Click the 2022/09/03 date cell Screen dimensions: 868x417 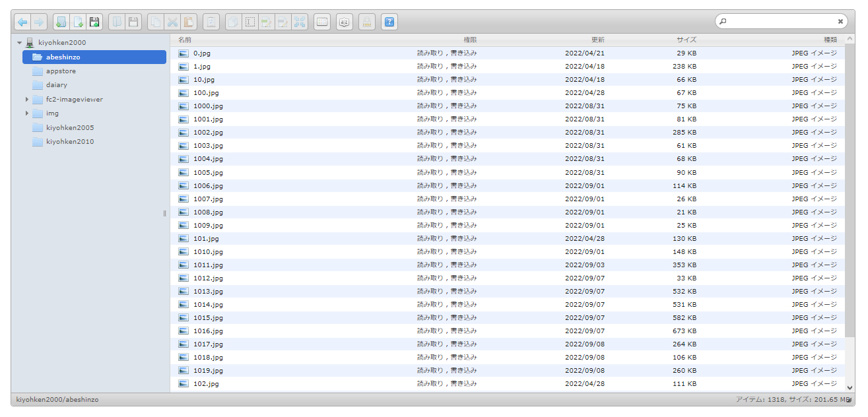coord(585,265)
